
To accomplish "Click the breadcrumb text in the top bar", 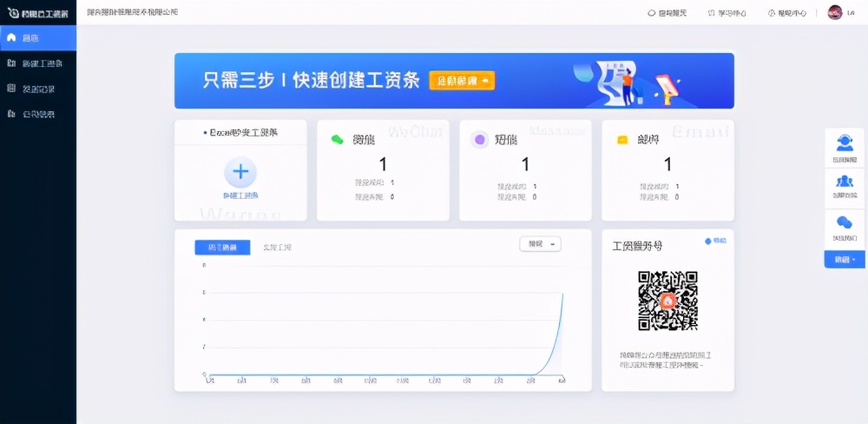I will coord(133,12).
